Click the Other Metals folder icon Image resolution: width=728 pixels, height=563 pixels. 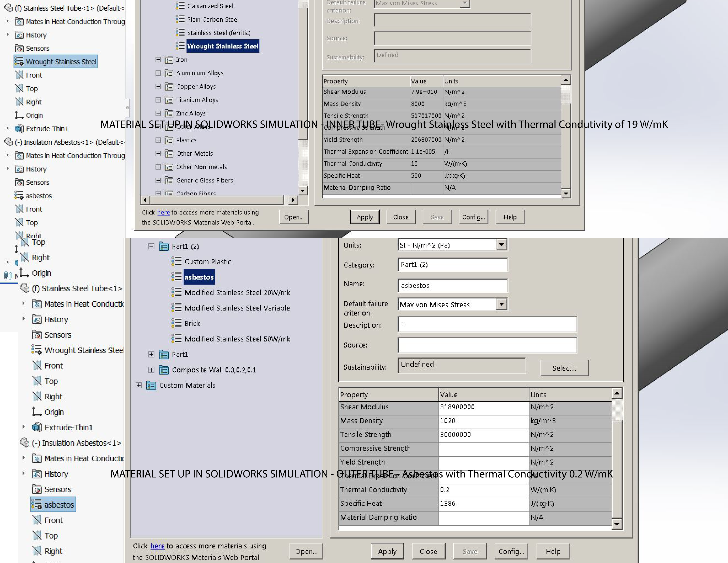point(169,153)
